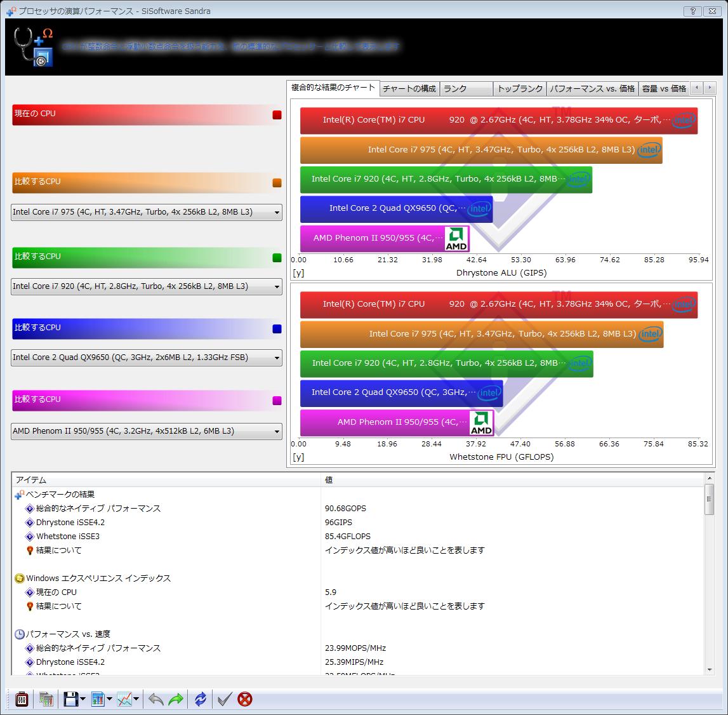This screenshot has width=728, height=715.
Task: Click the help question mark button
Action: pyautogui.click(x=692, y=11)
